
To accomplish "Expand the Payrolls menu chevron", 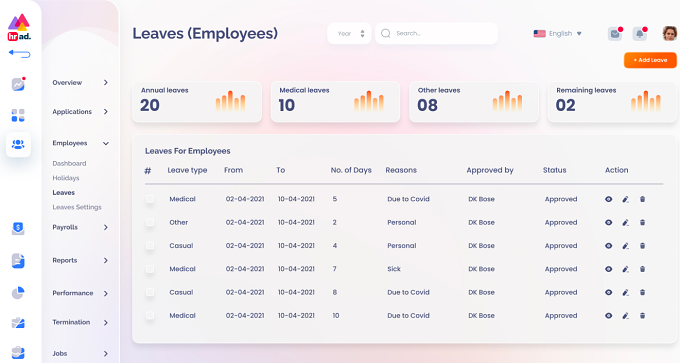I will tap(105, 227).
